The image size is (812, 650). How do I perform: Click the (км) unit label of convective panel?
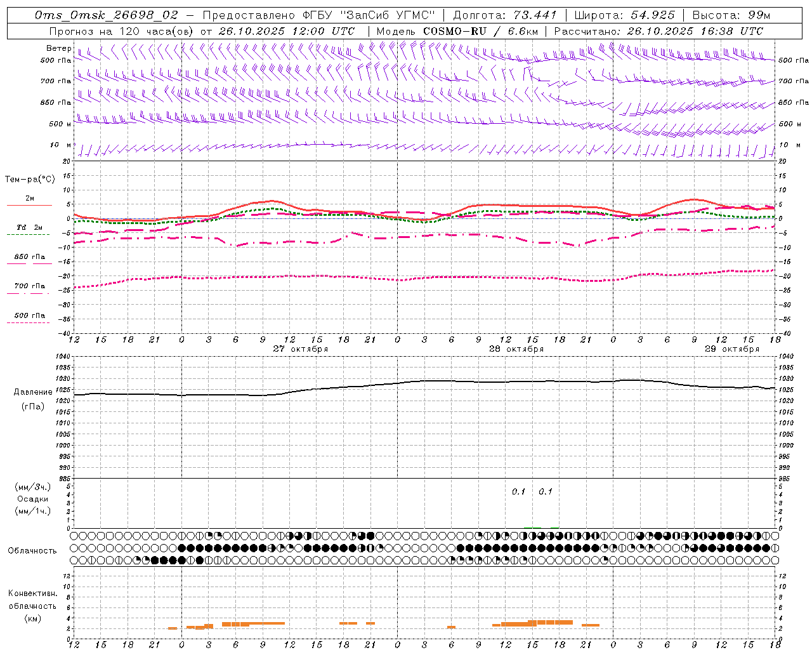click(x=33, y=618)
